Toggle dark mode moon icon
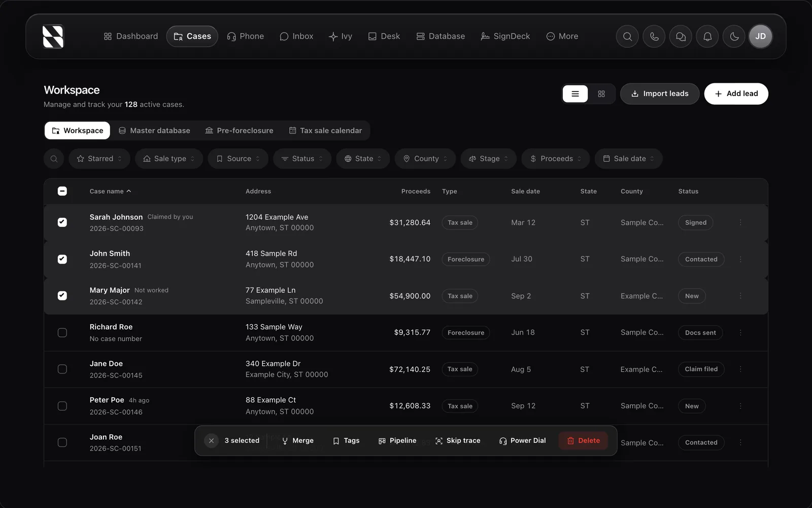This screenshot has height=508, width=812. 734,37
